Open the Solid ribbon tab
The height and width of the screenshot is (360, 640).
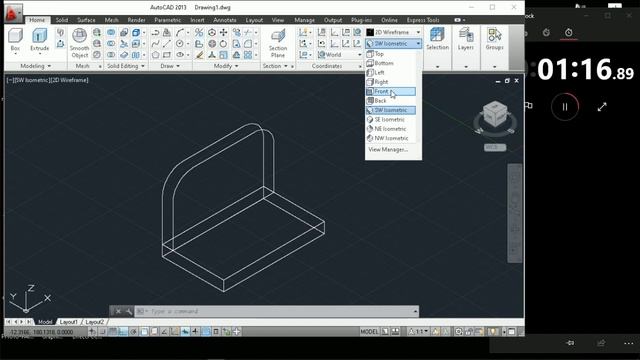click(x=62, y=20)
